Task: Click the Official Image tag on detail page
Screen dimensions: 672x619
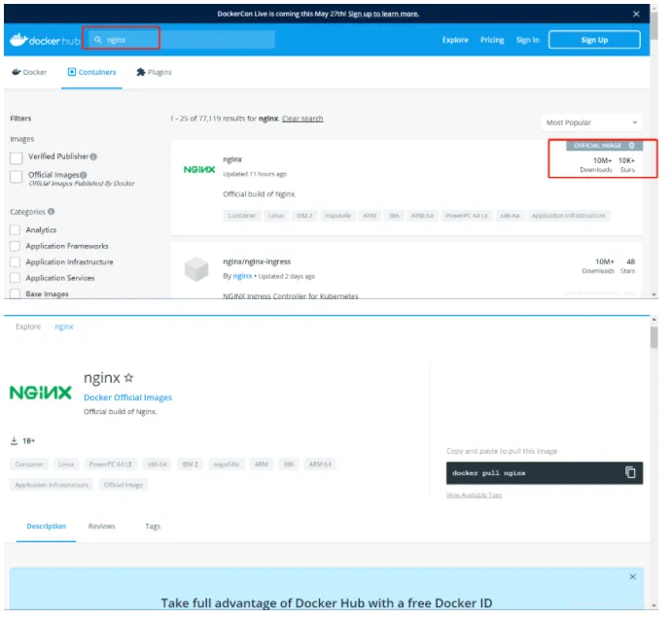Action: [x=124, y=485]
